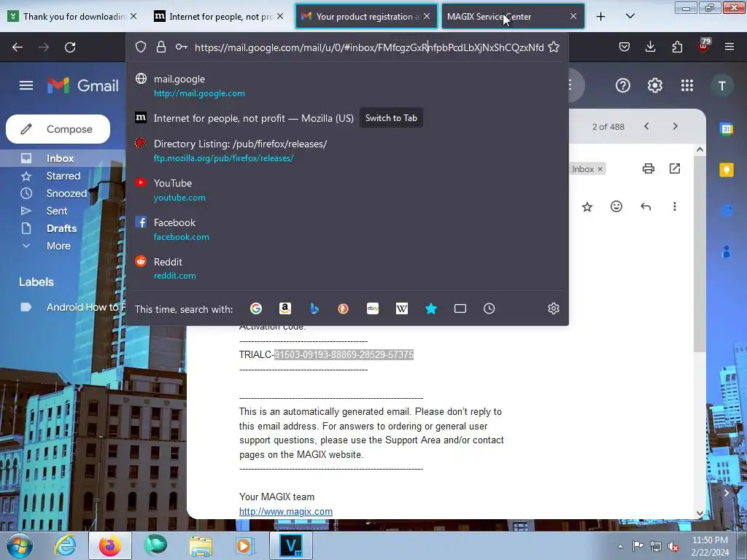Click in the URL address field
Viewport: 747px width, 560px height.
tap(369, 47)
